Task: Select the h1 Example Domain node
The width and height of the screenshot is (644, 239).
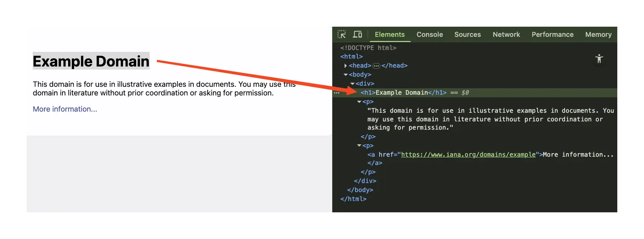Action: (x=404, y=93)
